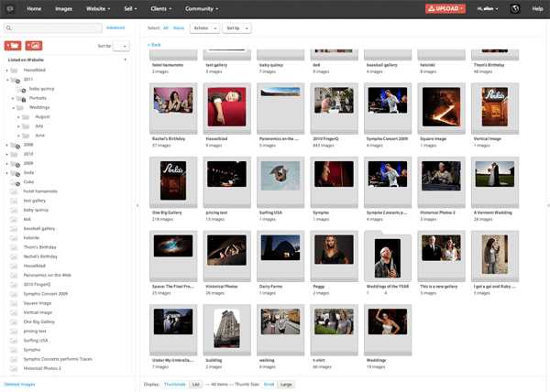This screenshot has width=550, height=392.
Task: Open the Listed on Website dropdown
Action: (x=126, y=60)
